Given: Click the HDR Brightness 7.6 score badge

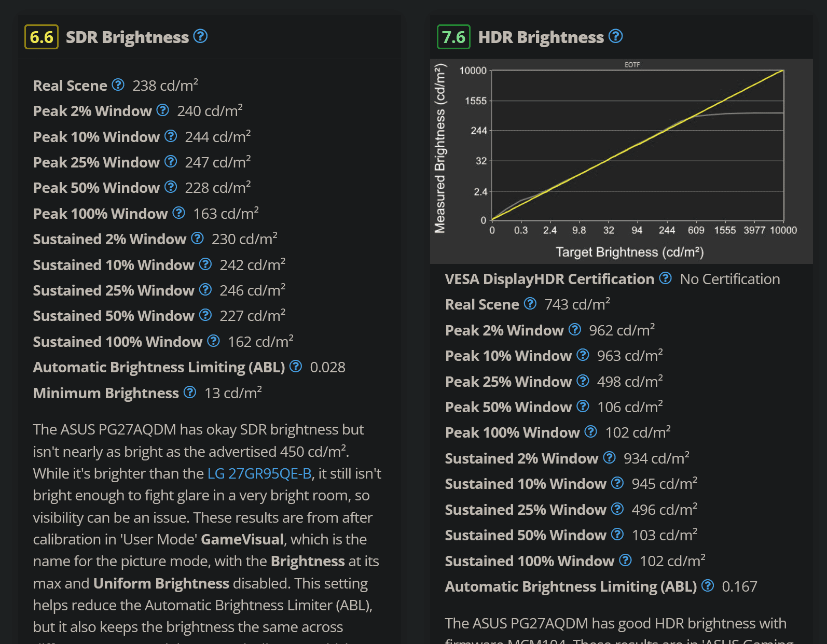Looking at the screenshot, I should (x=453, y=37).
